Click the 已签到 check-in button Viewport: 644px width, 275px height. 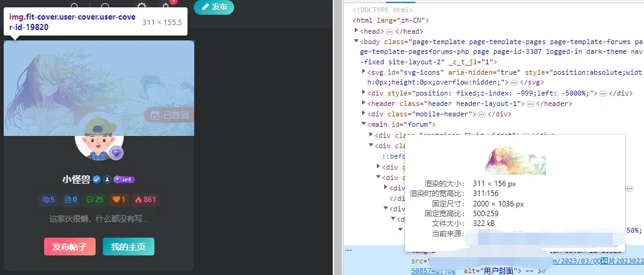point(169,115)
